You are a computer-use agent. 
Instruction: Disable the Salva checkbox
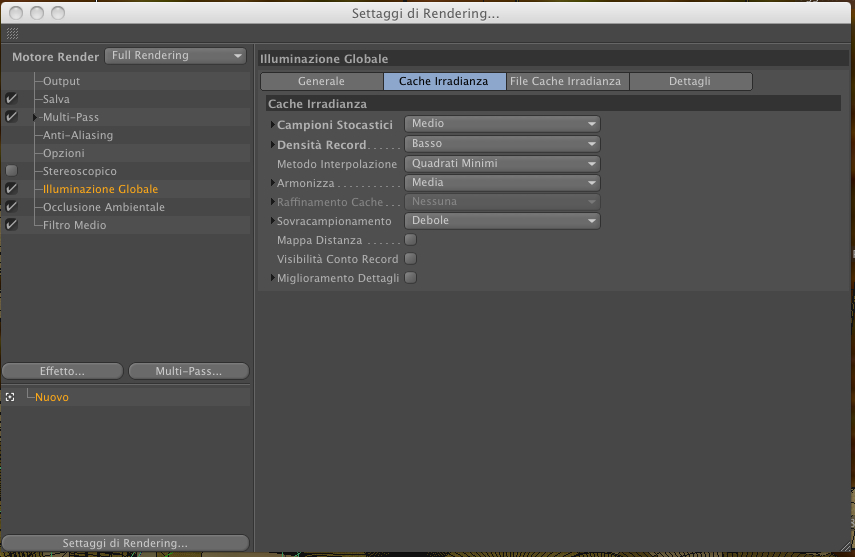11,99
